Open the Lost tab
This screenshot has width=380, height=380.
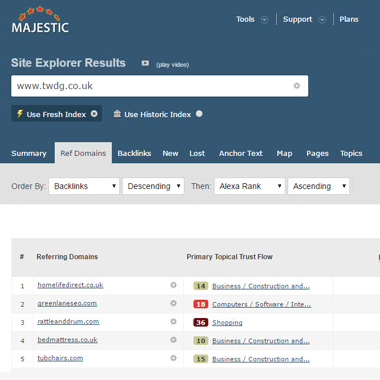click(x=197, y=153)
